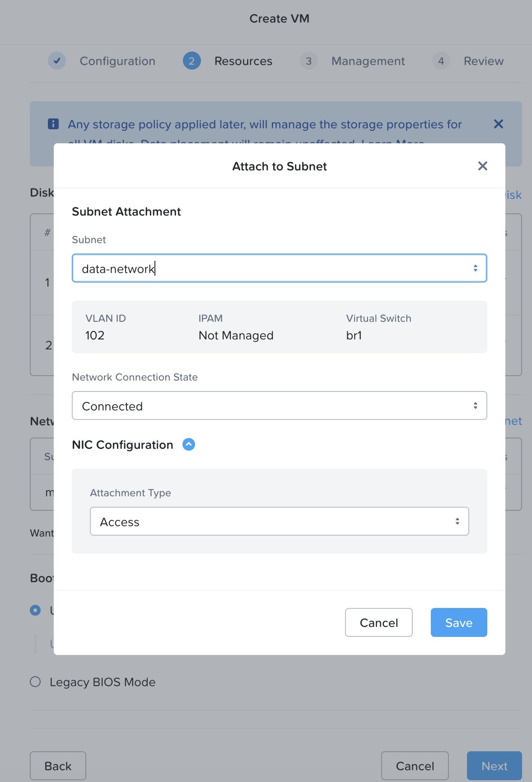Click the Management step number icon
This screenshot has width=532, height=782.
coord(309,61)
